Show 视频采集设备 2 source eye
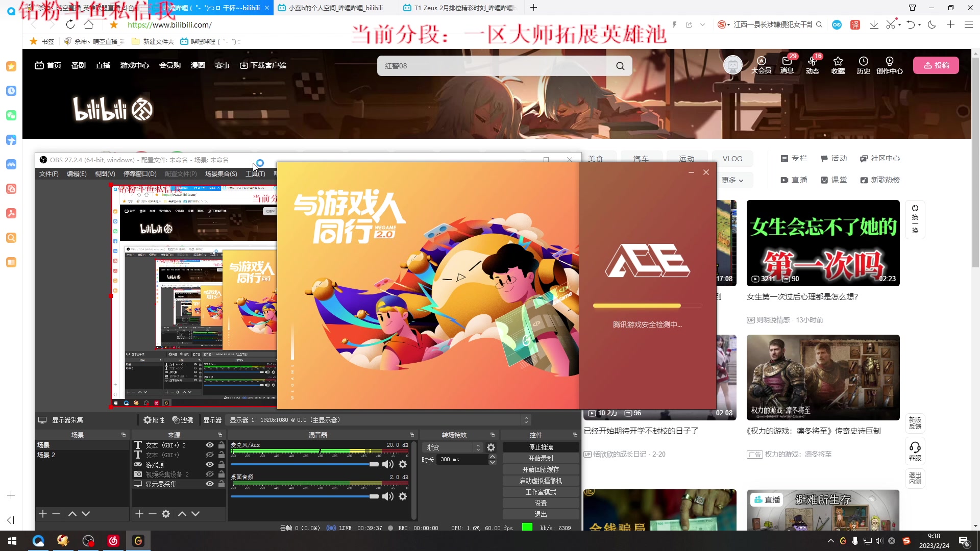 pyautogui.click(x=209, y=474)
